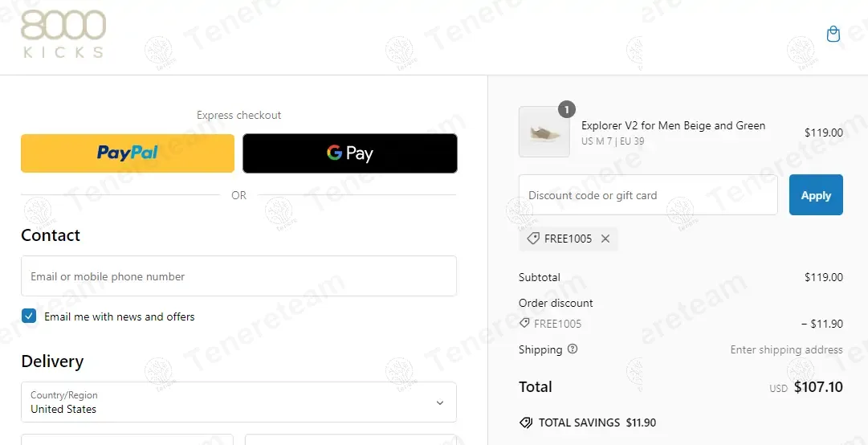The width and height of the screenshot is (868, 445).
Task: Click the Explorer V2 shoe thumbnail
Action: pyautogui.click(x=544, y=133)
